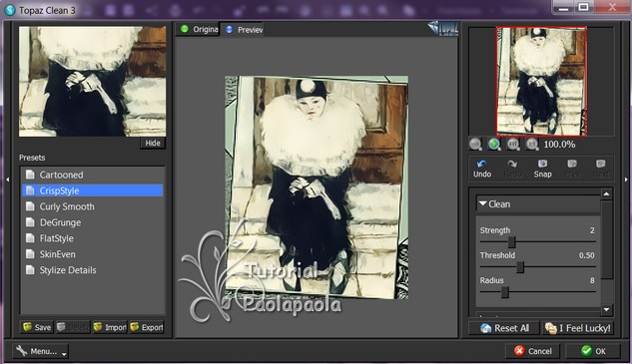Click the navigator thumbnail in right panel
The height and width of the screenshot is (364, 632).
point(541,81)
